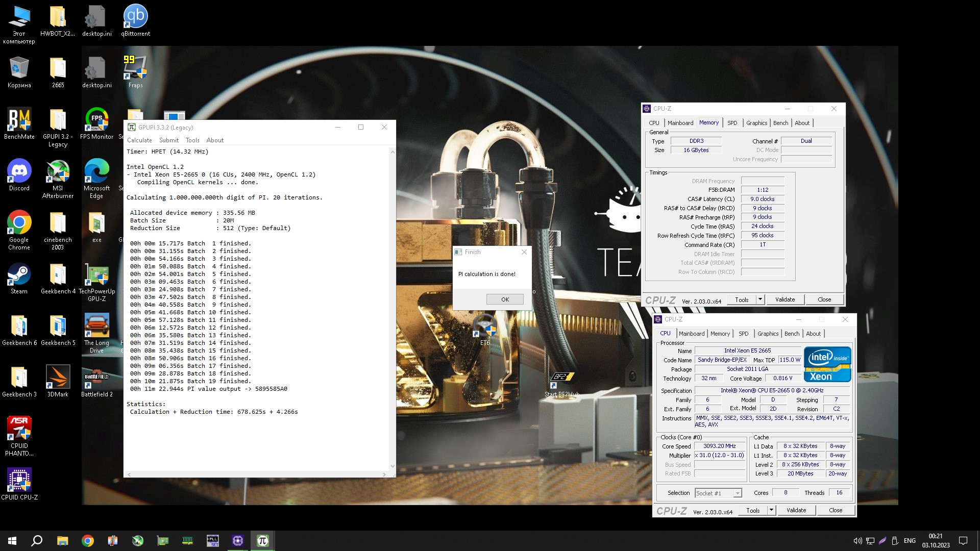Screen dimensions: 980x551
Task: Open The Long Drive game icon
Action: (96, 334)
